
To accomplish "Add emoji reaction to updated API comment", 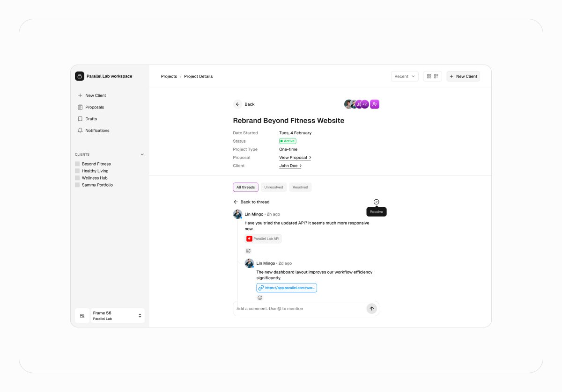I will [248, 251].
